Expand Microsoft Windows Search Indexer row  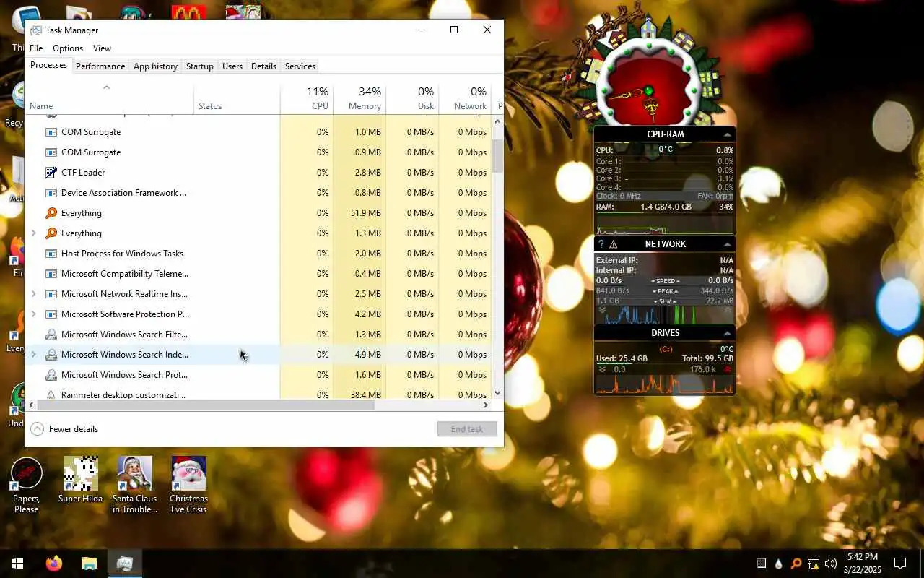[x=34, y=355]
